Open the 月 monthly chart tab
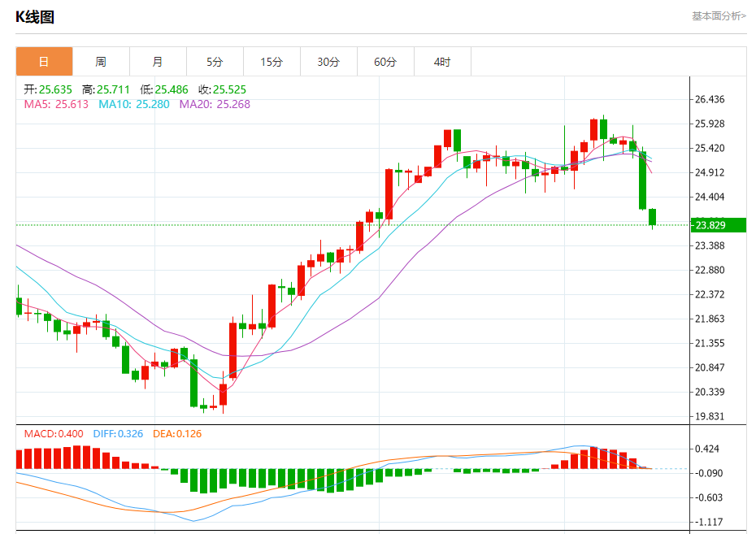This screenshot has height=534, width=756. 158,62
